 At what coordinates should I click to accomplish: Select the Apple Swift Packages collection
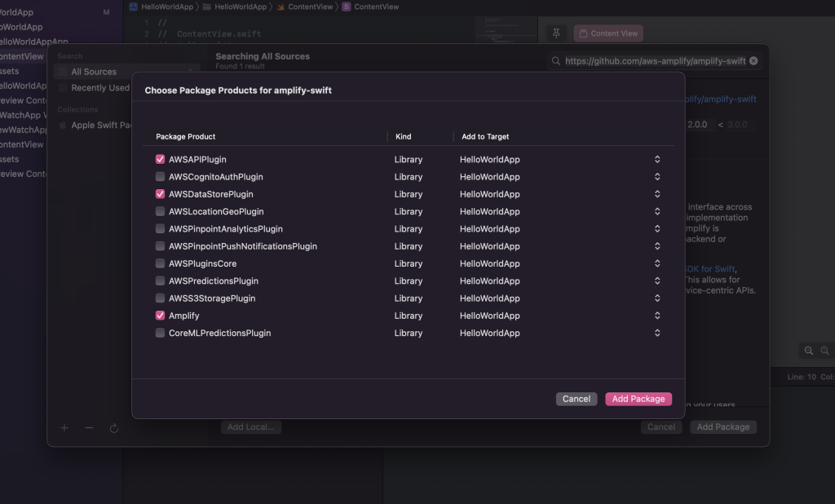pyautogui.click(x=99, y=126)
